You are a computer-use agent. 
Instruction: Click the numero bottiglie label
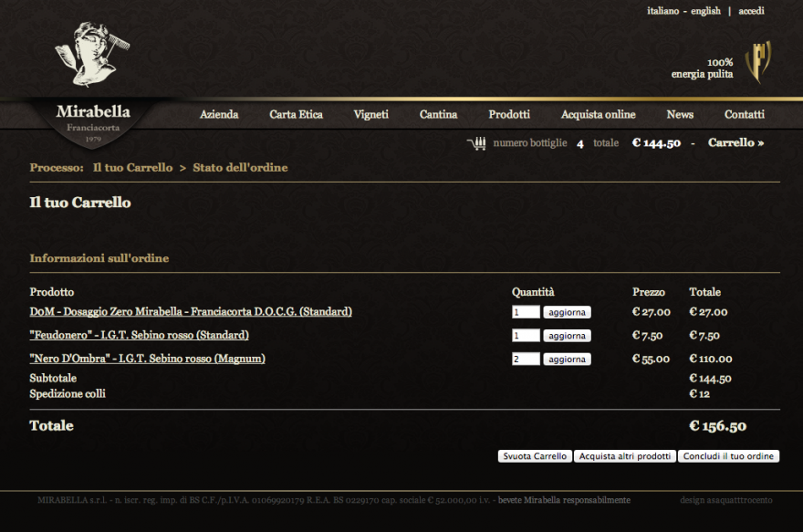click(x=530, y=143)
